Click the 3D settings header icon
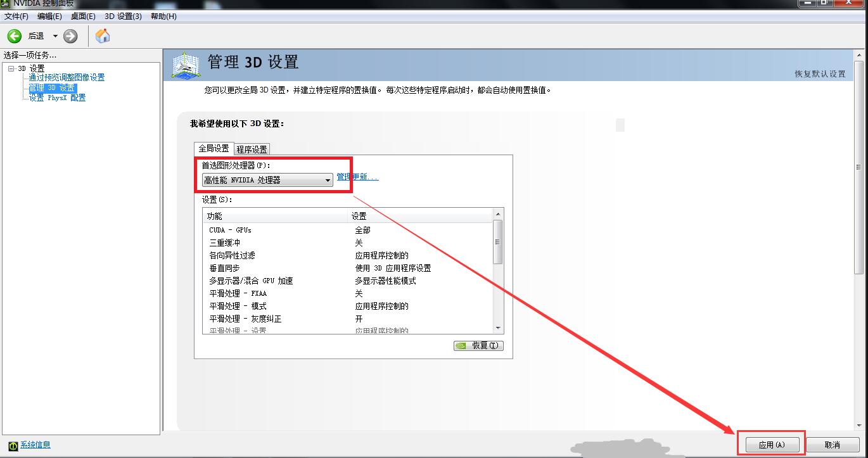This screenshot has height=458, width=868. [186, 66]
